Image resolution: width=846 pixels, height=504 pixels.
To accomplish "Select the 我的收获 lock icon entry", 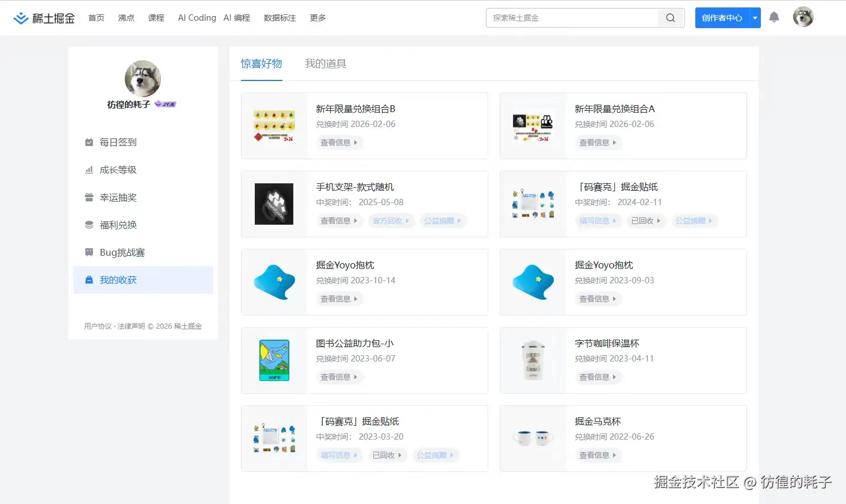I will pyautogui.click(x=89, y=280).
